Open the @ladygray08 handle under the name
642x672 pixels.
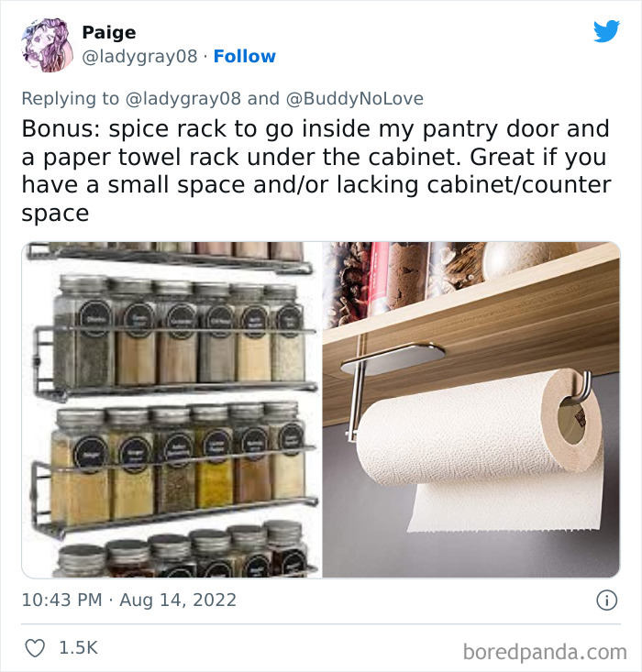[139, 56]
